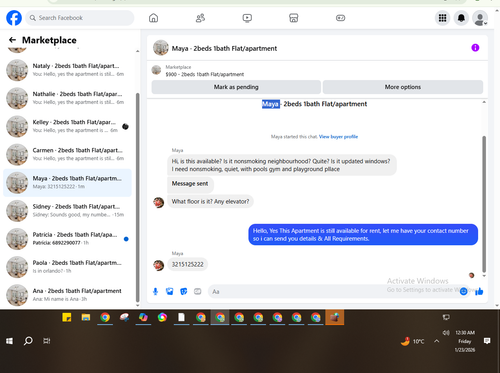Open the emoji picker in message box

(x=463, y=292)
